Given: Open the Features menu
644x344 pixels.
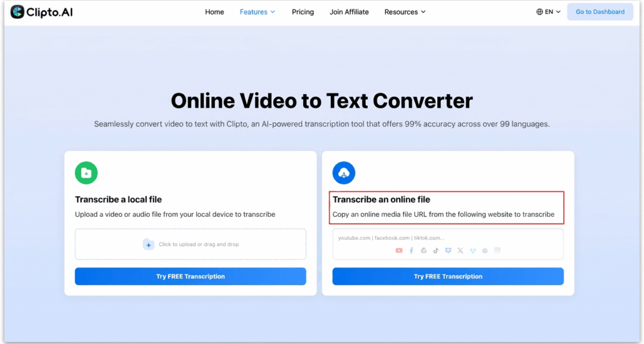Looking at the screenshot, I should [x=257, y=12].
